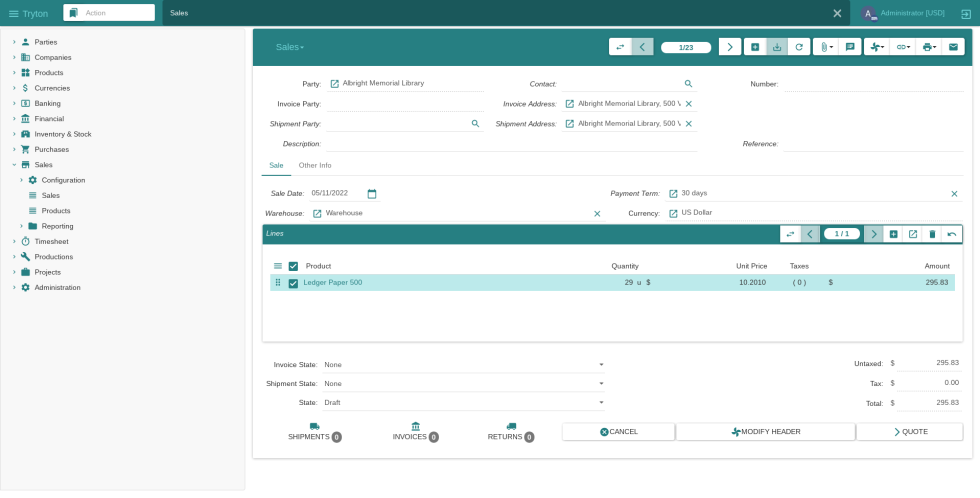
Task: Click the Quote button
Action: [x=909, y=432]
